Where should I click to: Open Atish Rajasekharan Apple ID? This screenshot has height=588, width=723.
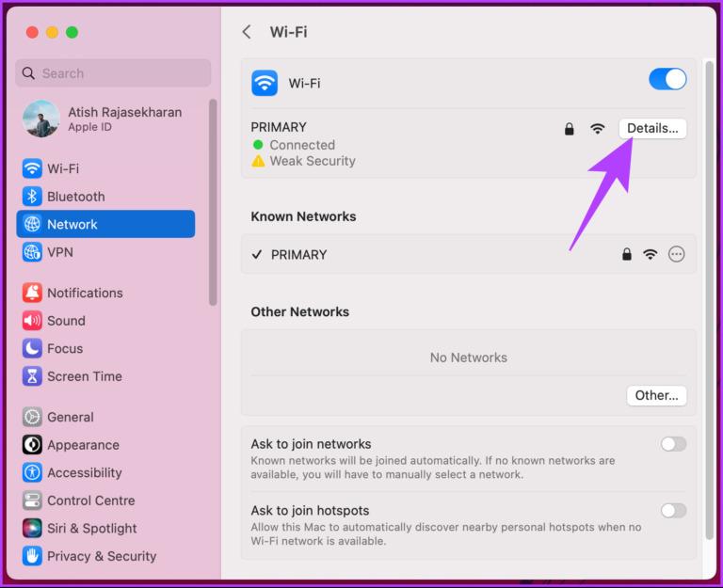(103, 119)
